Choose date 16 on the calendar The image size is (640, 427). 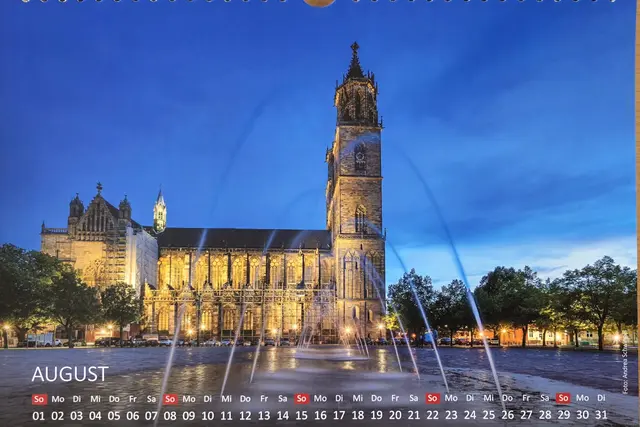pos(320,416)
